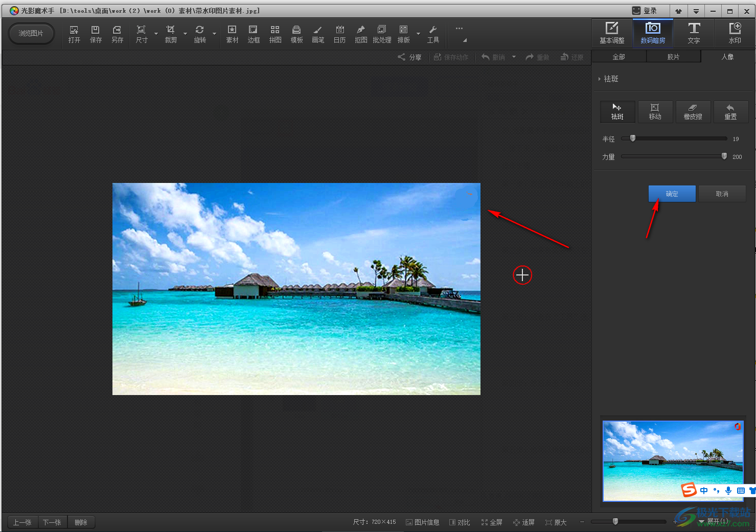Viewport: 756px width, 532px height.
Task: Open the 边框 border tool
Action: click(254, 34)
